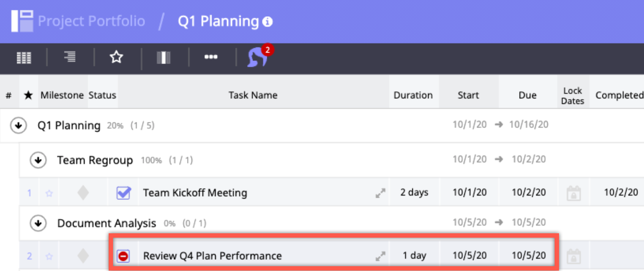Image resolution: width=644 pixels, height=271 pixels.
Task: Toggle the blocked status on Review Q4 Plan
Action: (x=124, y=256)
